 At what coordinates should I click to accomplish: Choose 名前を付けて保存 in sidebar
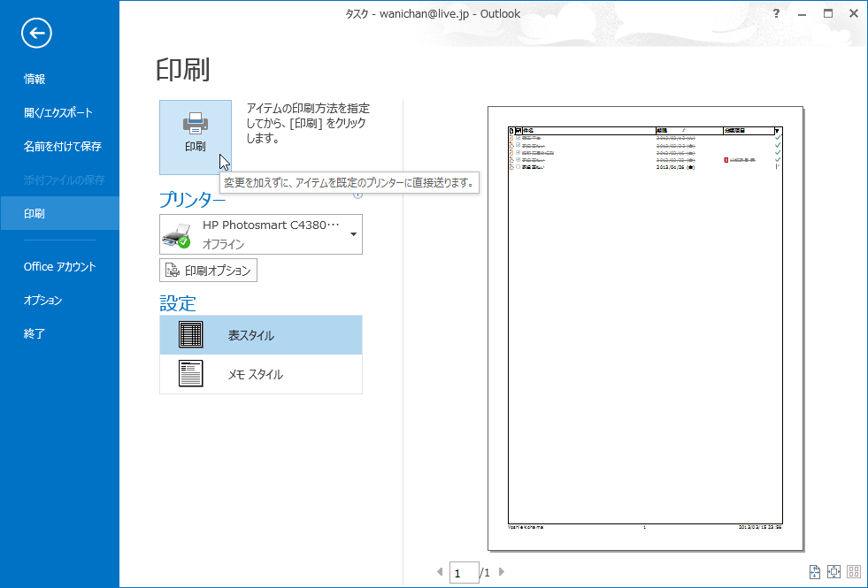tap(63, 147)
